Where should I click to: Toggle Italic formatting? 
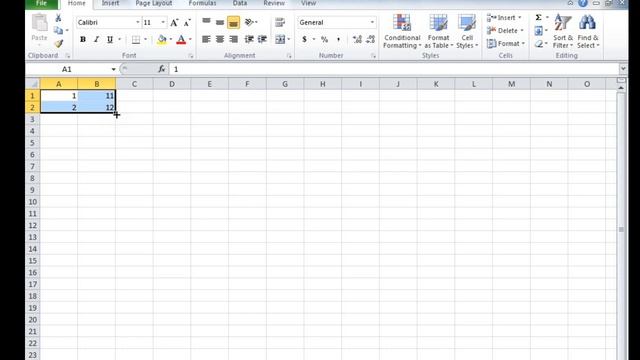pyautogui.click(x=96, y=40)
